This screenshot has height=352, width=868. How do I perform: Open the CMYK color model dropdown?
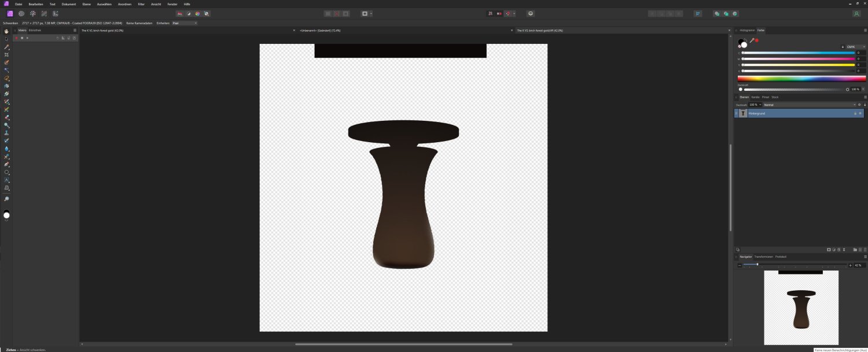855,47
